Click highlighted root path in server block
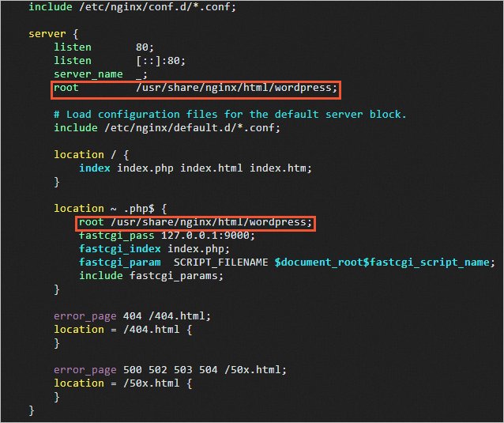 tap(235, 88)
